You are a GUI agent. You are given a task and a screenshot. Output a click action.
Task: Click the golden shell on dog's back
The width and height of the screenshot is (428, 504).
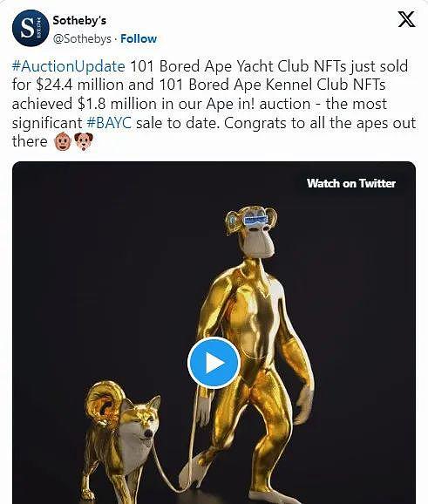pyautogui.click(x=105, y=402)
